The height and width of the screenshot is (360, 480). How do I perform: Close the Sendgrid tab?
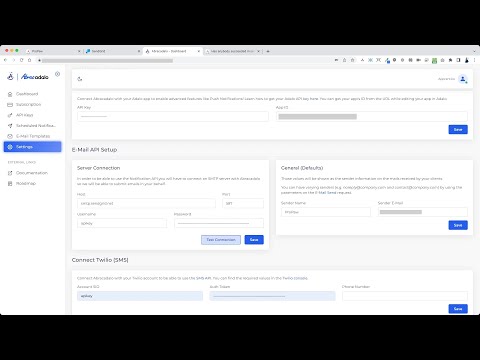coord(139,51)
